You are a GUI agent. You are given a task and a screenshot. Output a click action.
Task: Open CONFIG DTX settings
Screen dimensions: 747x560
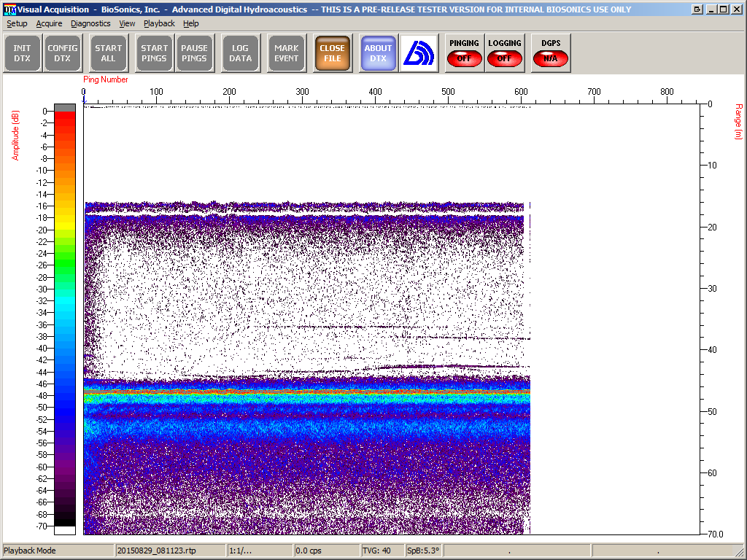pyautogui.click(x=63, y=53)
